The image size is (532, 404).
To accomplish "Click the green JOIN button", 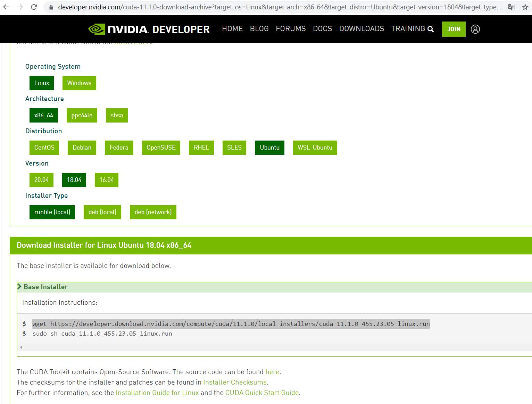I will tap(454, 29).
